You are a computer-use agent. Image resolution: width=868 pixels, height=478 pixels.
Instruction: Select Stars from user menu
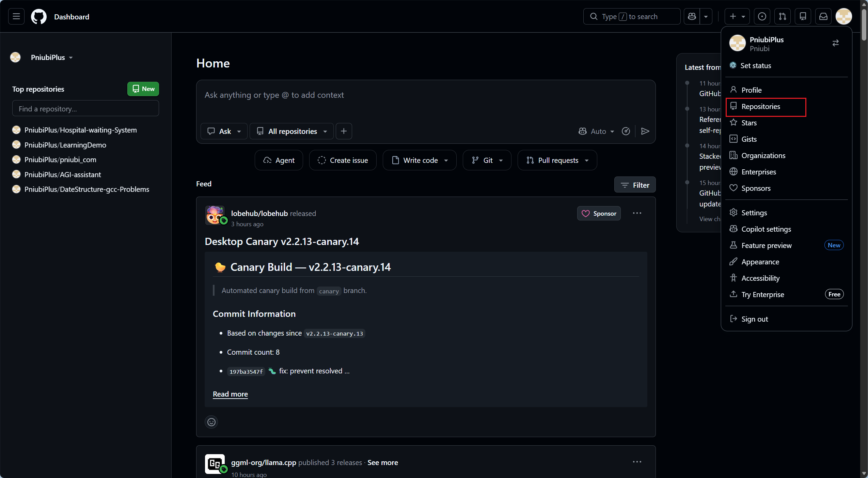(787, 123)
